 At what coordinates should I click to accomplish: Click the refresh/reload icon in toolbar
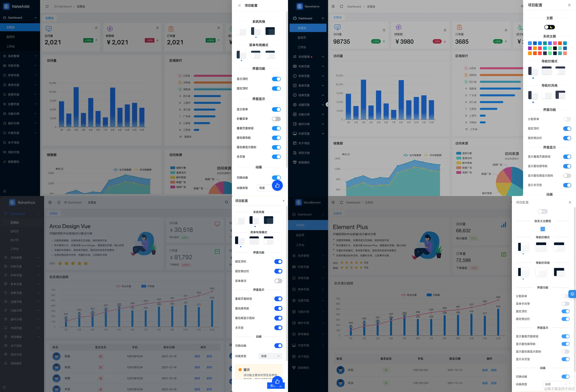pos(47,6)
